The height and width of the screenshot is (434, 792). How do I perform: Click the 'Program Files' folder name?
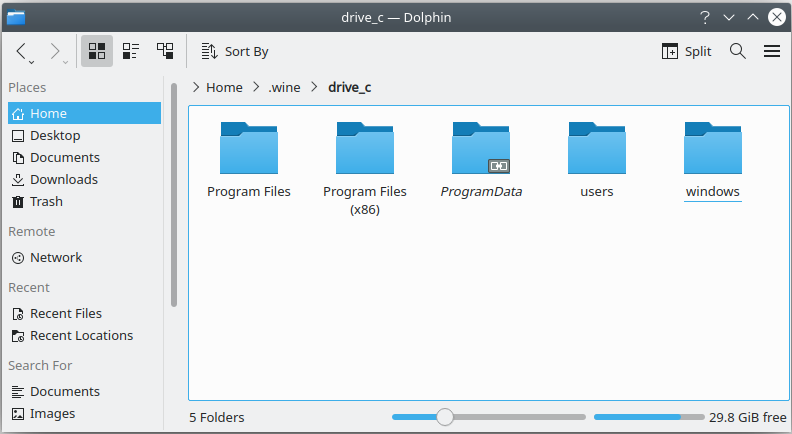click(x=249, y=191)
